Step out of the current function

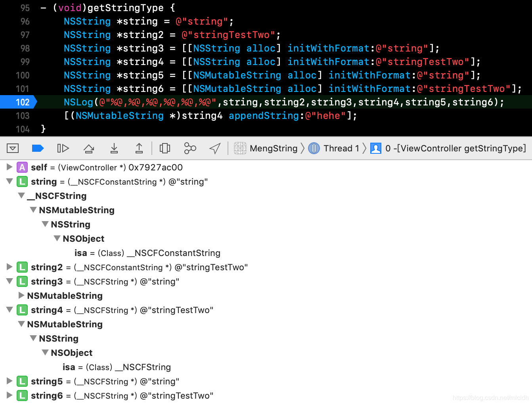coord(139,148)
